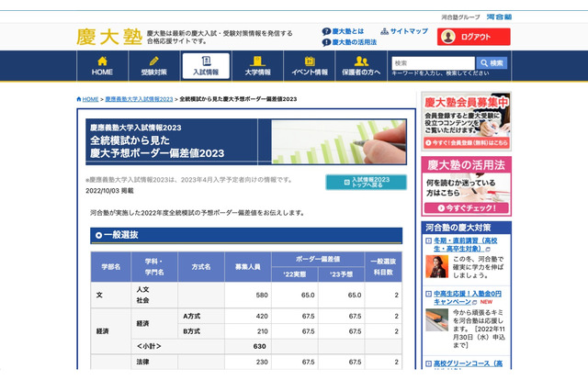Viewport: 588px width, 391px height.
Task: Open the 受験対策 navigation tab
Action: (x=153, y=66)
